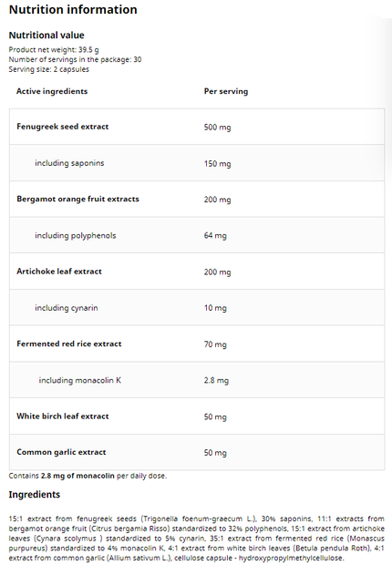This screenshot has width=392, height=565.
Task: Click the Per serving column header
Action: click(x=226, y=91)
